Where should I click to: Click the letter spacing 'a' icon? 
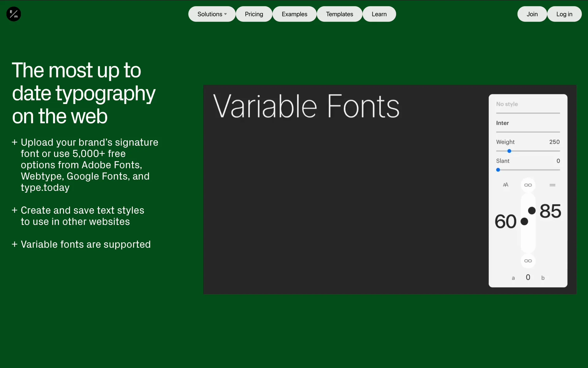click(x=513, y=278)
